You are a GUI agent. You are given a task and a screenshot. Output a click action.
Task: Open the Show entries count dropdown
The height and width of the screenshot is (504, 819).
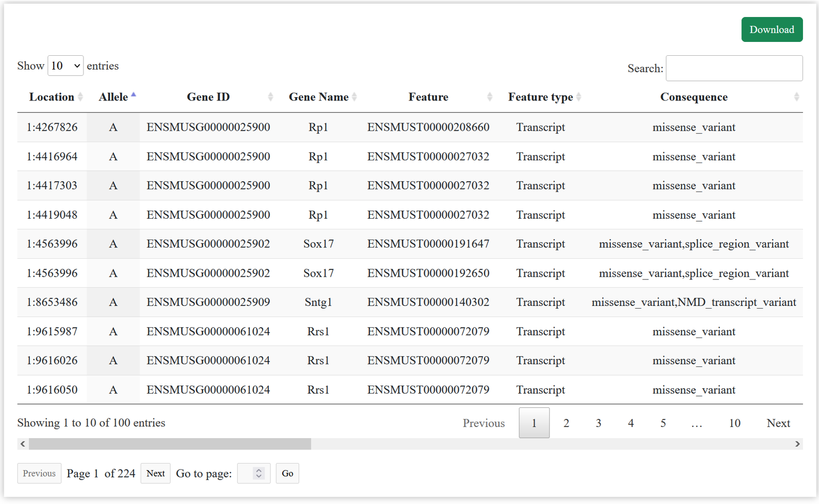click(x=65, y=66)
